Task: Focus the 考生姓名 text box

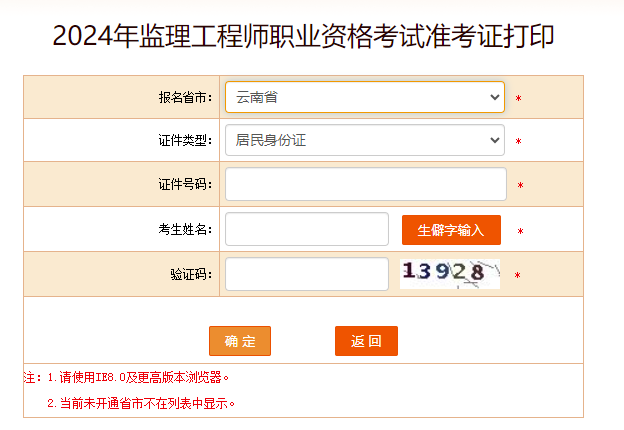Action: click(306, 229)
